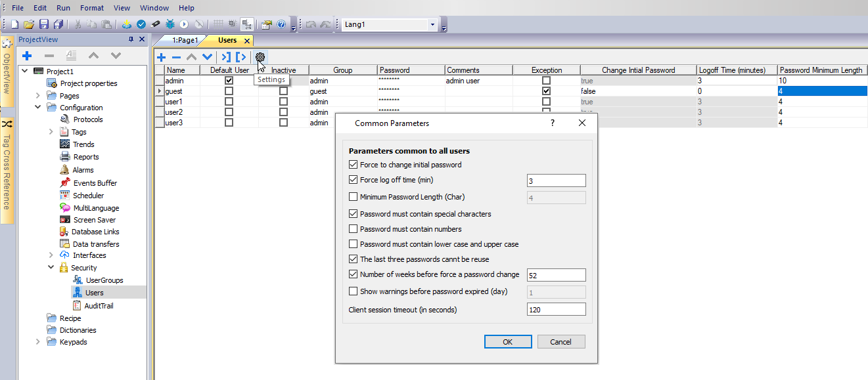The height and width of the screenshot is (380, 868).
Task: Open the Settings gear in Users toolbar
Action: tap(260, 57)
